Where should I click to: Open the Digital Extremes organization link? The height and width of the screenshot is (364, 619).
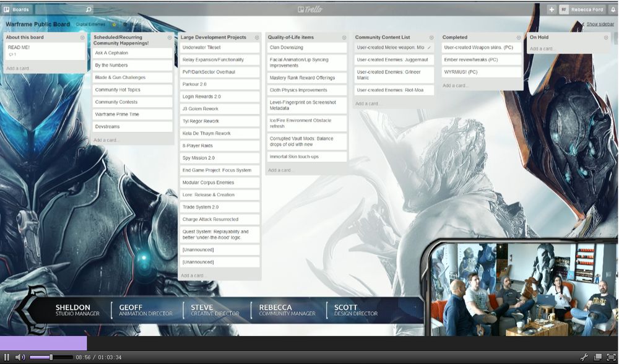91,25
